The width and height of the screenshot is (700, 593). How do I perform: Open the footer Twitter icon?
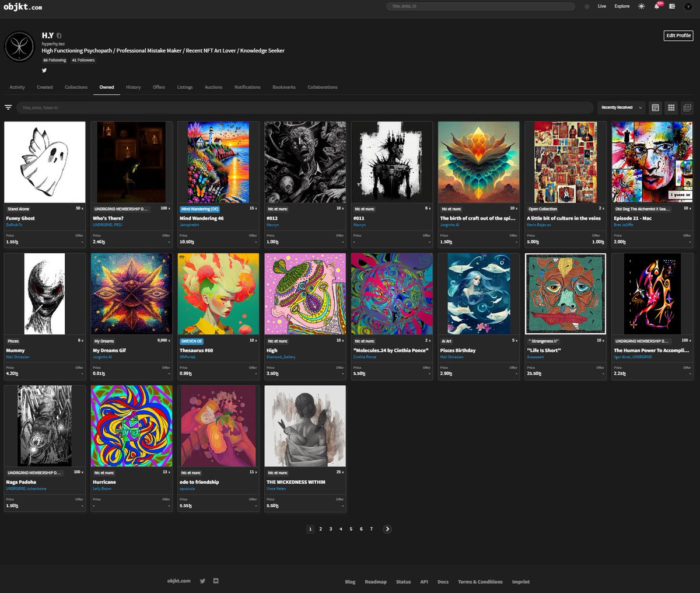[202, 581]
